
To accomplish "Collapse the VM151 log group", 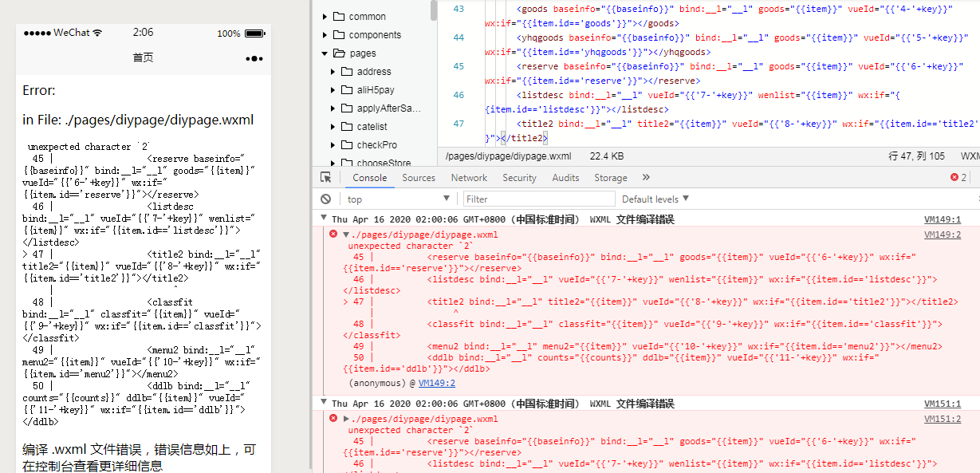I will click(324, 404).
